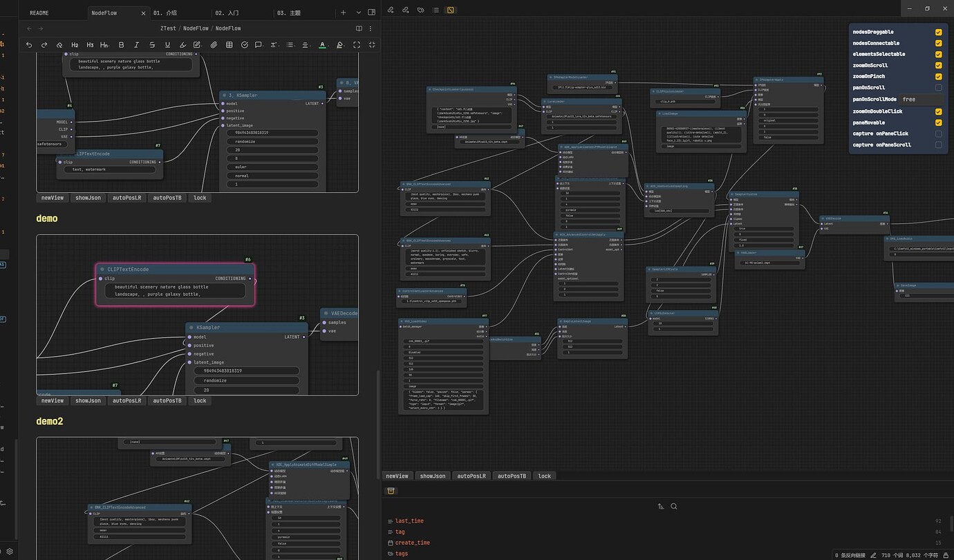954x560 pixels.
Task: Click the H2 heading icon
Action: [x=75, y=44]
